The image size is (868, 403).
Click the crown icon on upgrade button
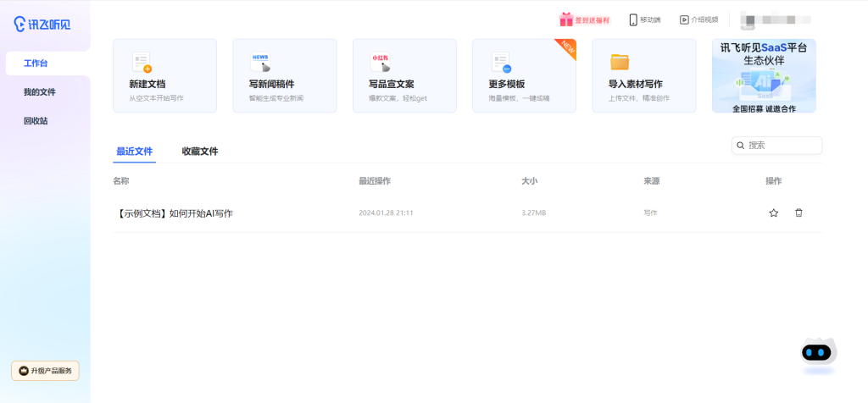click(24, 371)
